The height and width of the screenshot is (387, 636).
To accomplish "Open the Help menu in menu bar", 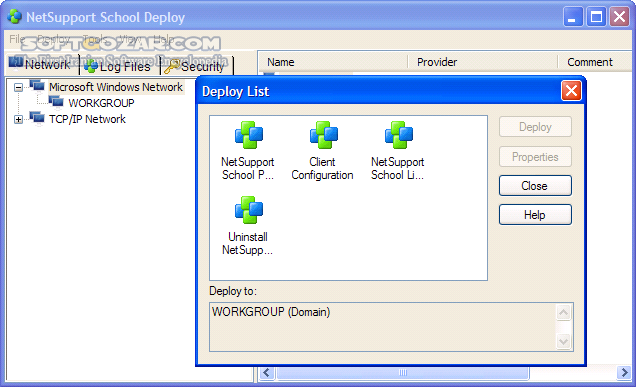I will pyautogui.click(x=164, y=39).
